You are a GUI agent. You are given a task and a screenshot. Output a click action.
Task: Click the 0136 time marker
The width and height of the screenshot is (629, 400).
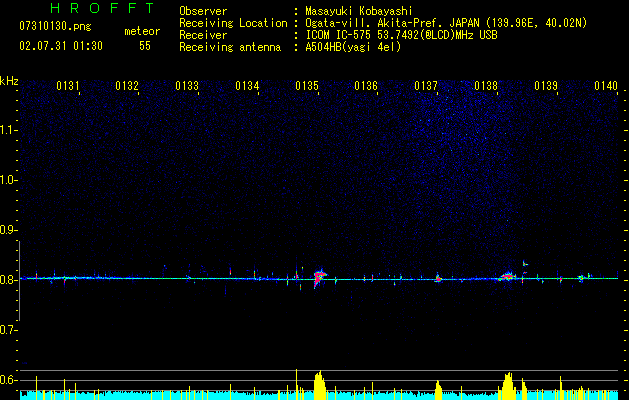[x=366, y=85]
